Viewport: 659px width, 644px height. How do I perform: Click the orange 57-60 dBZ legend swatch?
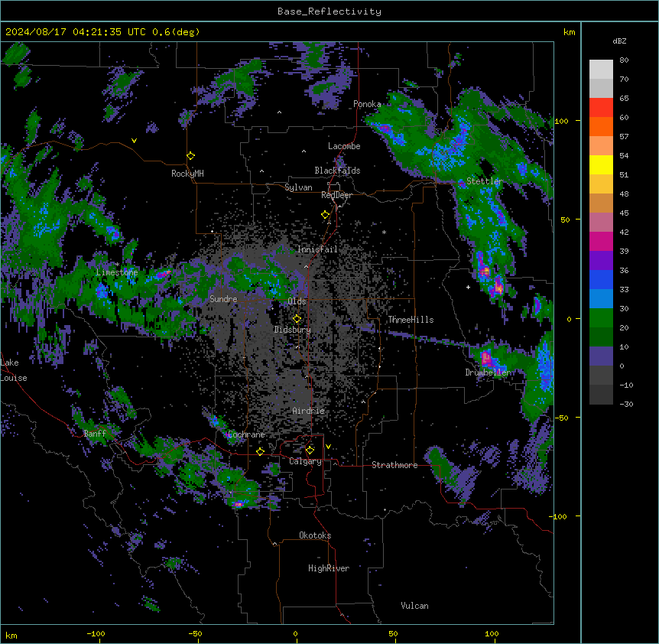(x=601, y=126)
